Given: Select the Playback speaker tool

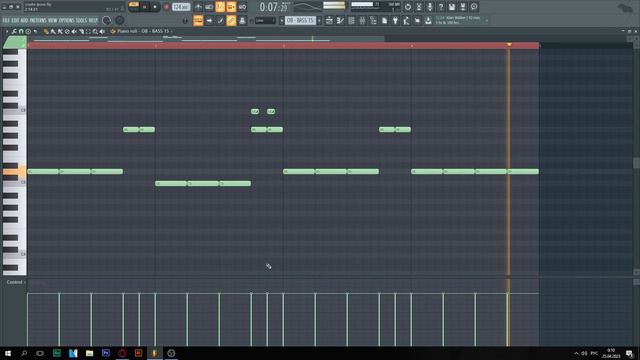Looking at the screenshot, I should 102,31.
